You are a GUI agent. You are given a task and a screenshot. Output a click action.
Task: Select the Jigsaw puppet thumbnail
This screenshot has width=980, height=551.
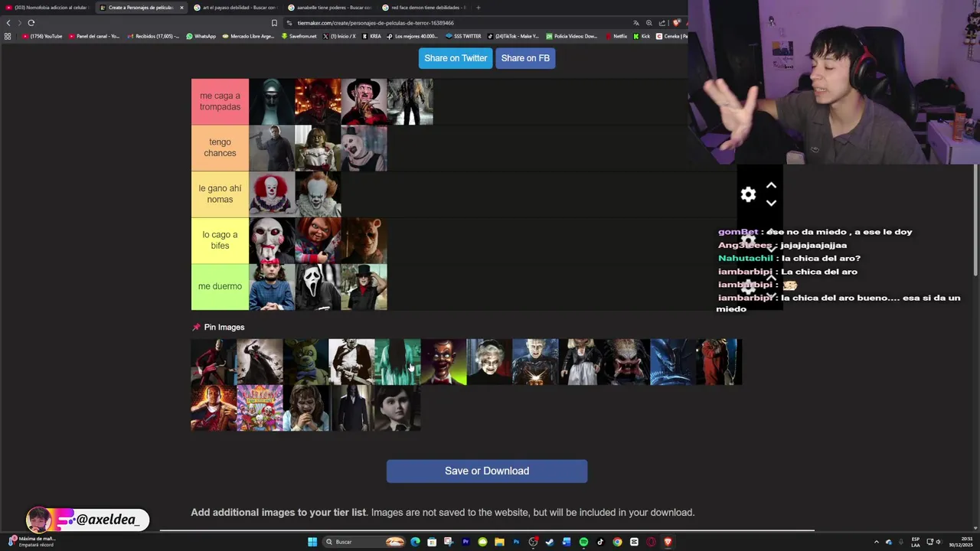pos(272,240)
